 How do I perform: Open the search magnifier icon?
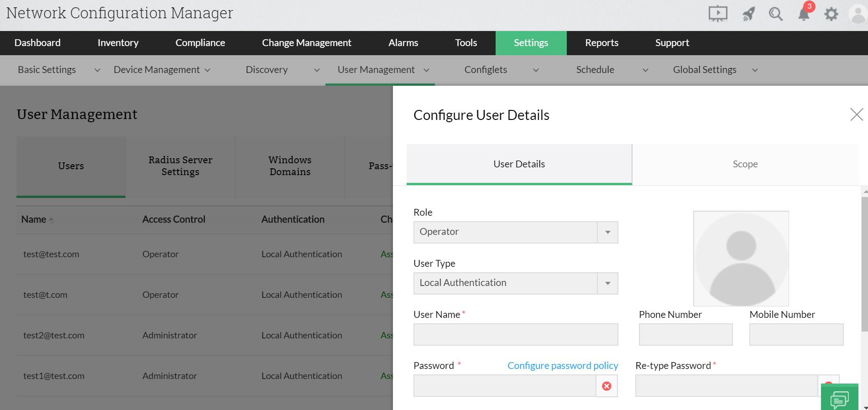(775, 14)
